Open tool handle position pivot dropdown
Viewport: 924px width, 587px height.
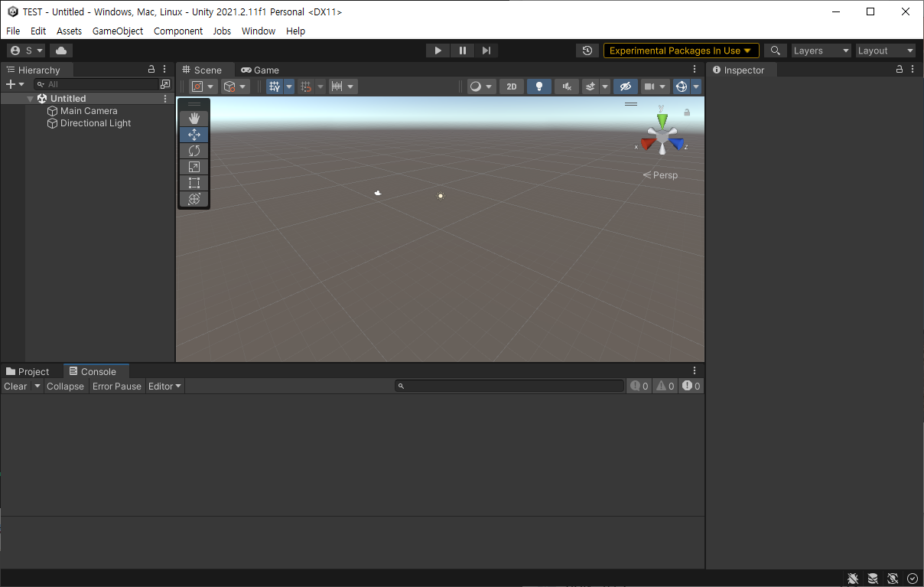coord(203,86)
